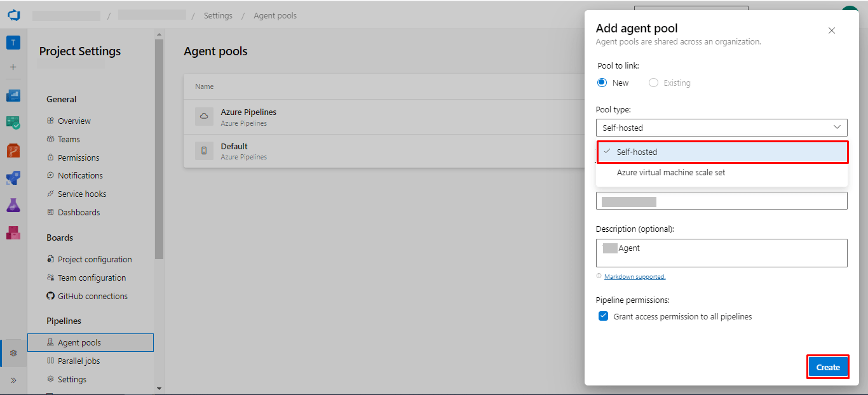Image resolution: width=868 pixels, height=395 pixels.
Task: Open the Artifacts icon in left rail
Action: pos(13,232)
